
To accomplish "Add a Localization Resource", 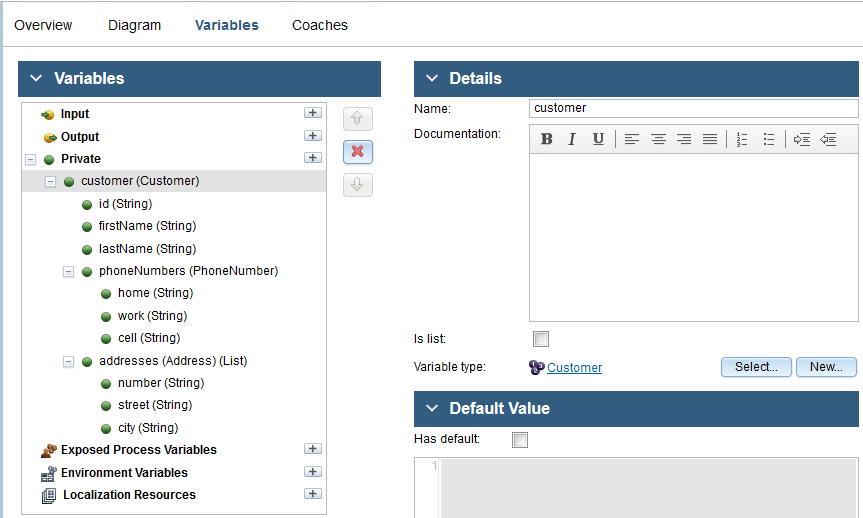I will tap(313, 494).
